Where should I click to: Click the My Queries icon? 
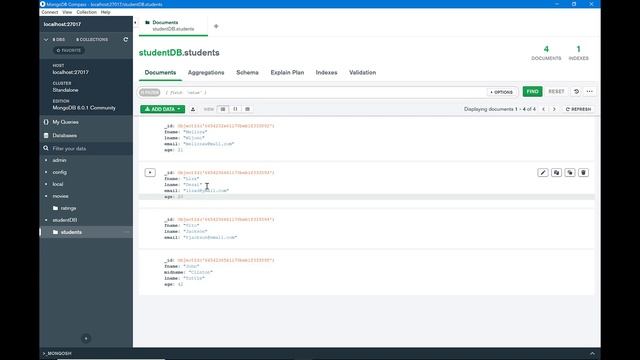click(46, 122)
